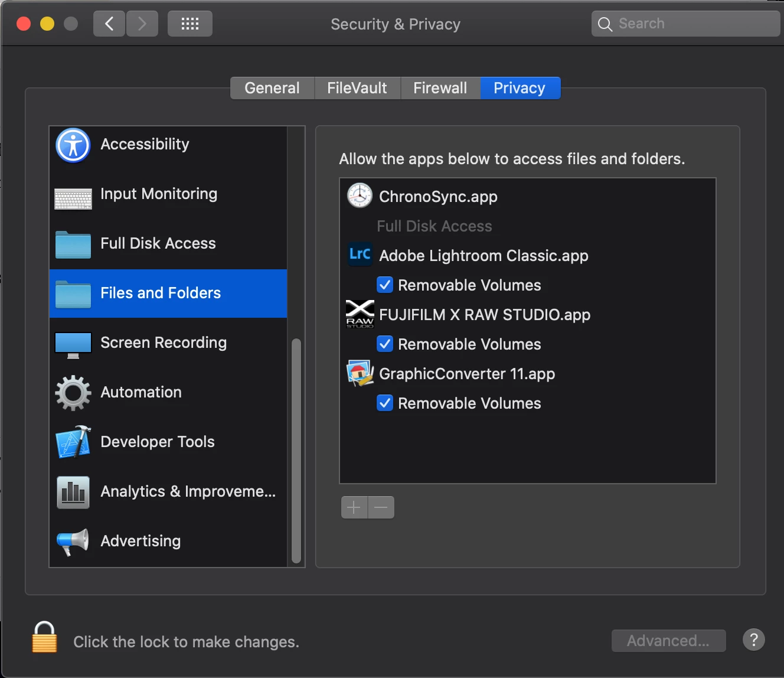Viewport: 784px width, 678px height.
Task: Switch to the FileVault tab
Action: tap(357, 88)
